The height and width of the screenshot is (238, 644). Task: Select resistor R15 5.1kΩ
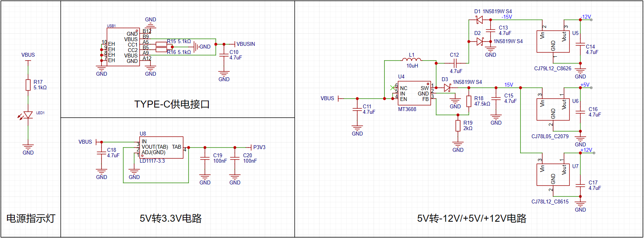161,44
